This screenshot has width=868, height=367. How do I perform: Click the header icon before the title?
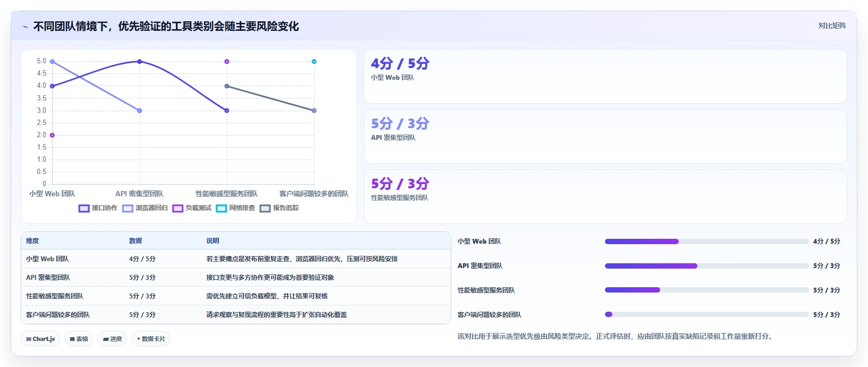tap(25, 27)
